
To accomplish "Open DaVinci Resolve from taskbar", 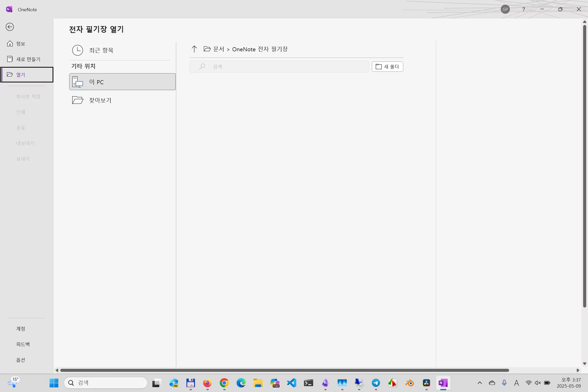I will [426, 383].
